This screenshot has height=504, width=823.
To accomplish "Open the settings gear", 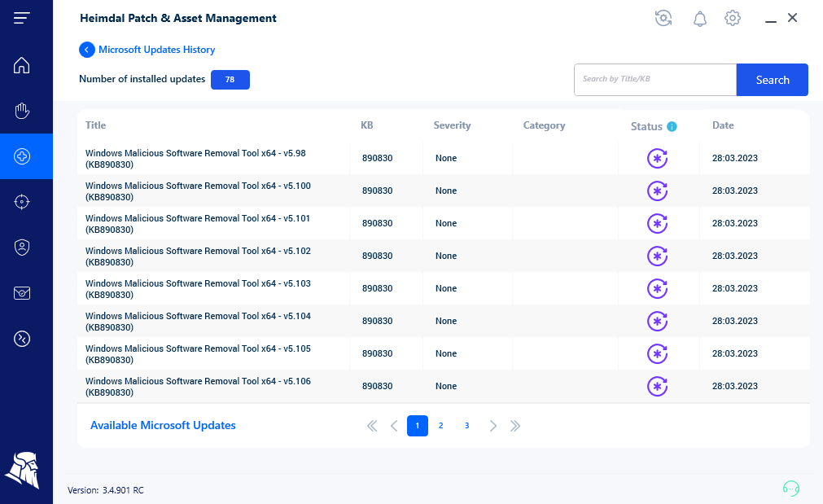I will tap(732, 18).
